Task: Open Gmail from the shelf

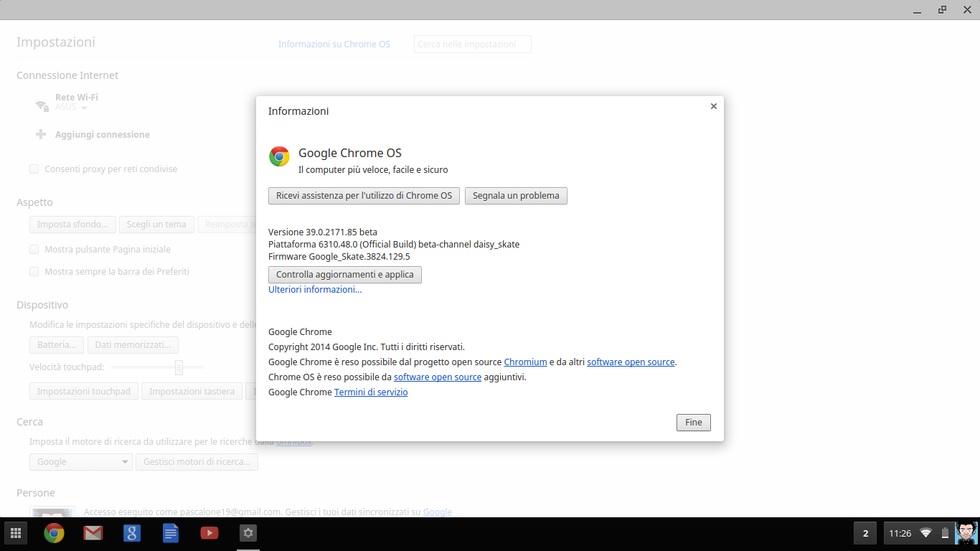Action: (x=93, y=533)
